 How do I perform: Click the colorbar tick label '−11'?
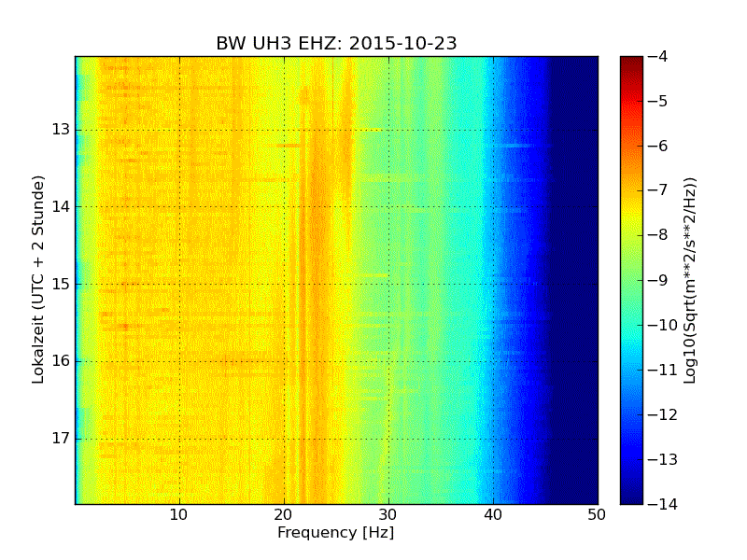[663, 370]
